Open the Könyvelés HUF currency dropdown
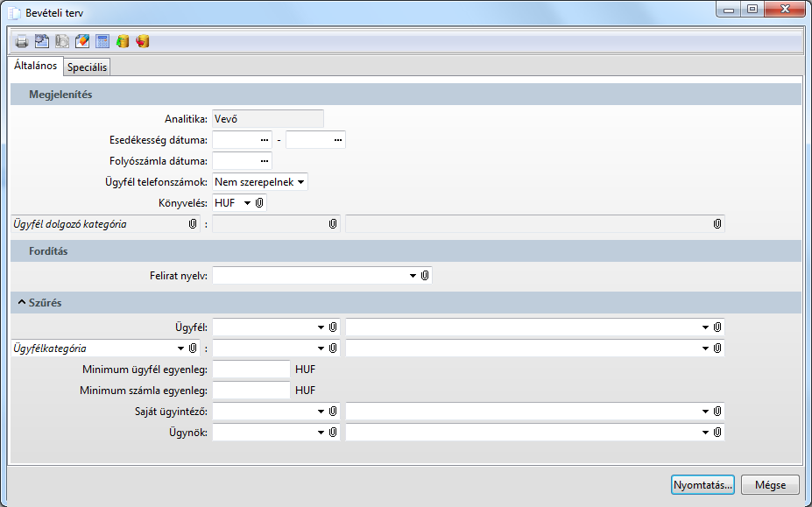Image resolution: width=812 pixels, height=507 pixels. [x=247, y=203]
